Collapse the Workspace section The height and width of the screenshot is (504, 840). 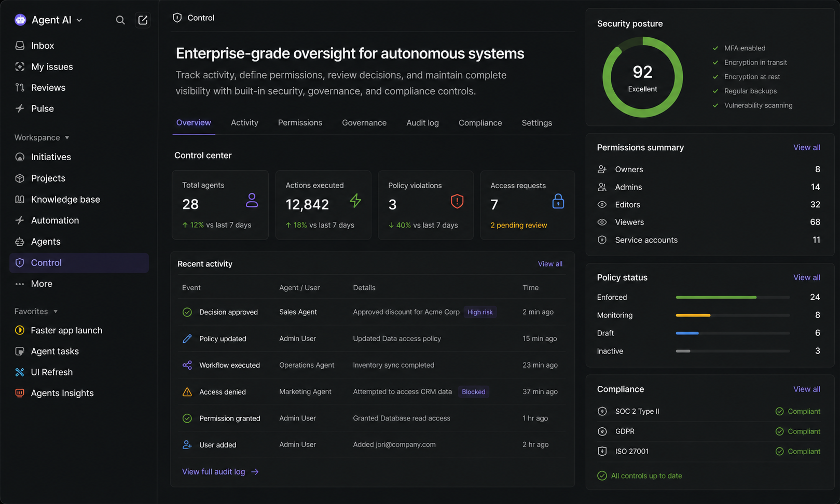coord(42,137)
